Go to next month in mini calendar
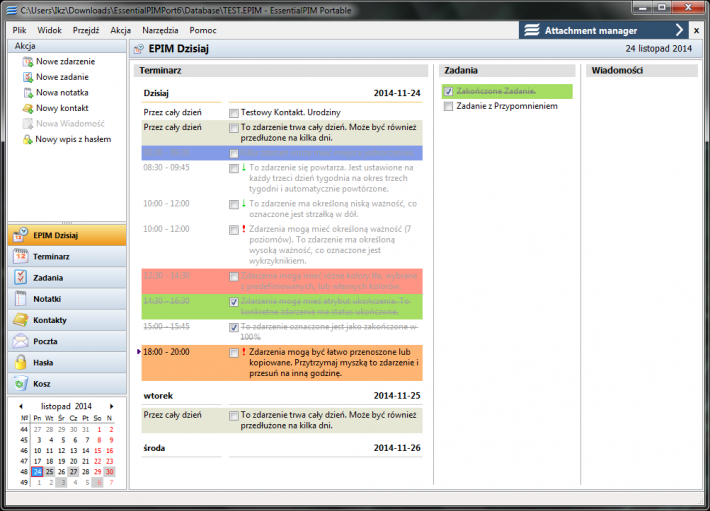 click(111, 406)
